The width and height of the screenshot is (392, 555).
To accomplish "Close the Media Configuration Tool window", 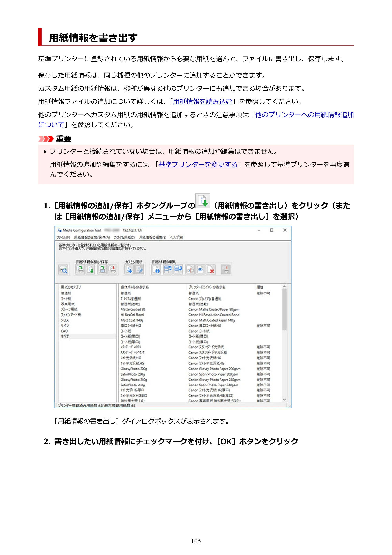I will 285,230.
